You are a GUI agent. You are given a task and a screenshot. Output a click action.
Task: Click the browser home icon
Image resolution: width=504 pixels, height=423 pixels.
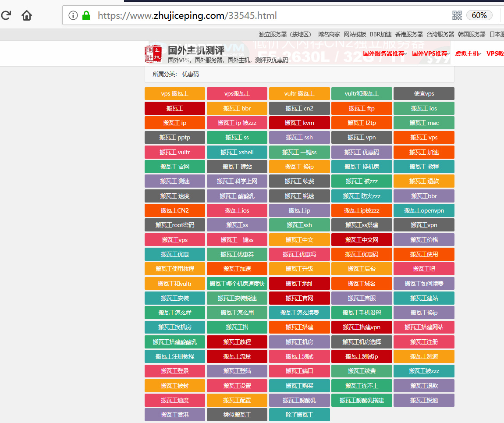[26, 15]
